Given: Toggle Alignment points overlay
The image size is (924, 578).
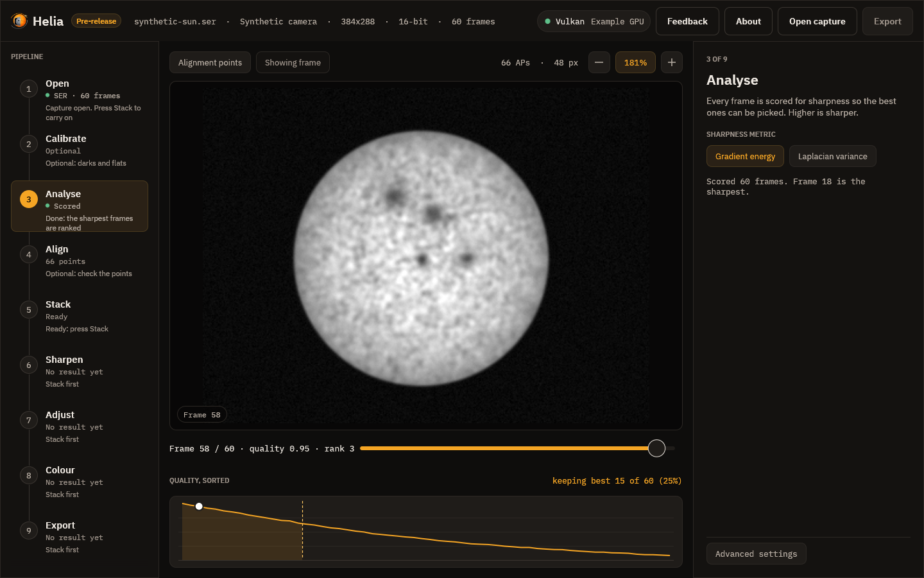Looking at the screenshot, I should 210,62.
